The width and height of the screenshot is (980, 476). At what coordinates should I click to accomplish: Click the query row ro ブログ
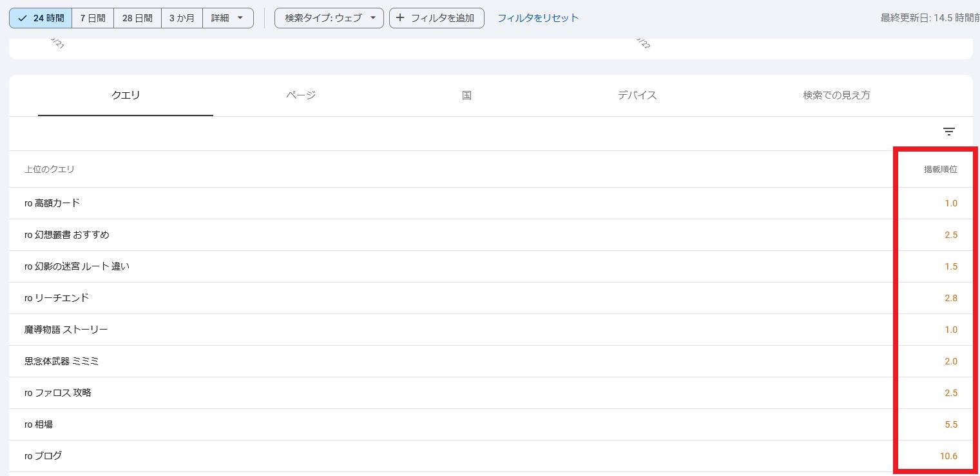click(x=43, y=456)
